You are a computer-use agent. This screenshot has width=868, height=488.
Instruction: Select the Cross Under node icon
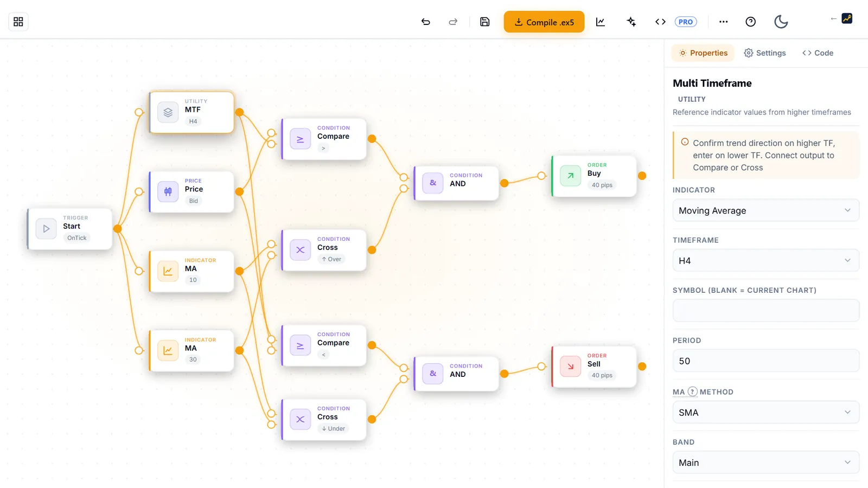click(300, 419)
